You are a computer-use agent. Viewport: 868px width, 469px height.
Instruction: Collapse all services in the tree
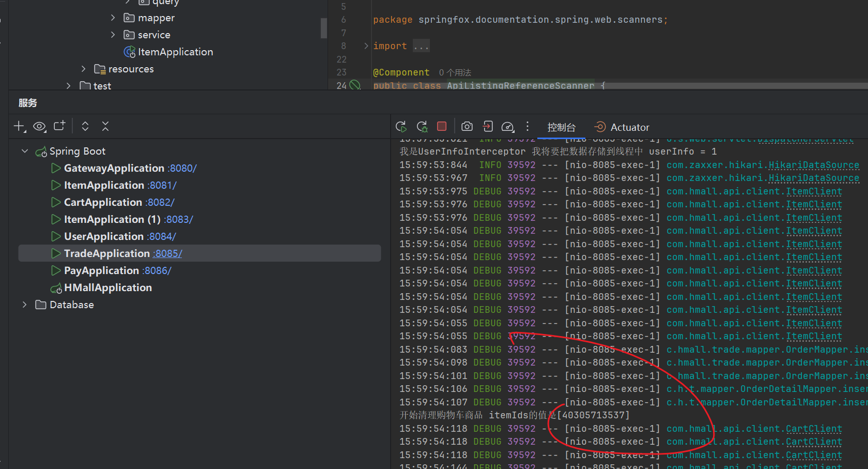click(105, 126)
